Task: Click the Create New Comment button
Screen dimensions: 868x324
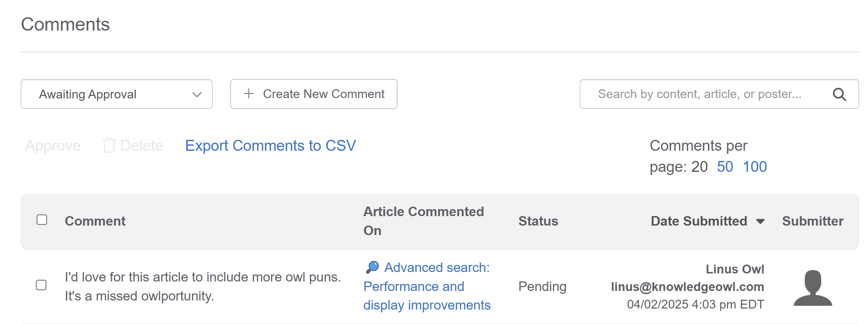Action: point(314,94)
